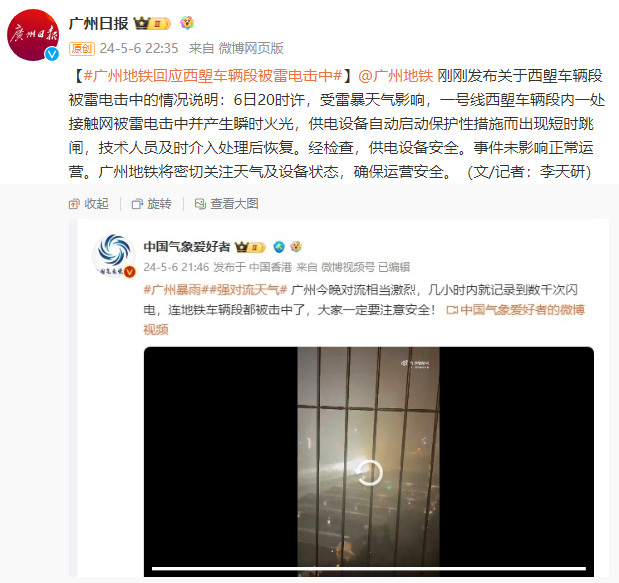Click the gold crown membership badge beside 广州日报

[x=152, y=24]
